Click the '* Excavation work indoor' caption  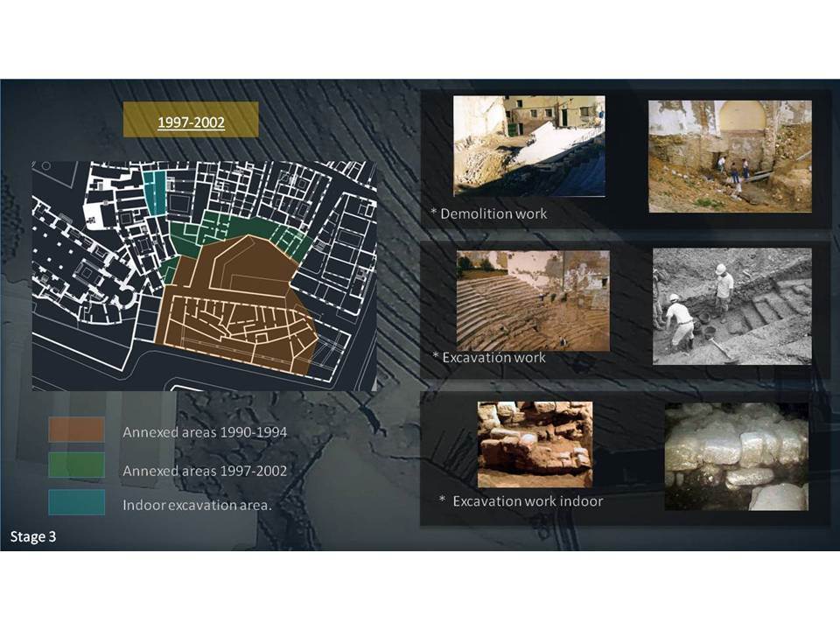coord(521,501)
